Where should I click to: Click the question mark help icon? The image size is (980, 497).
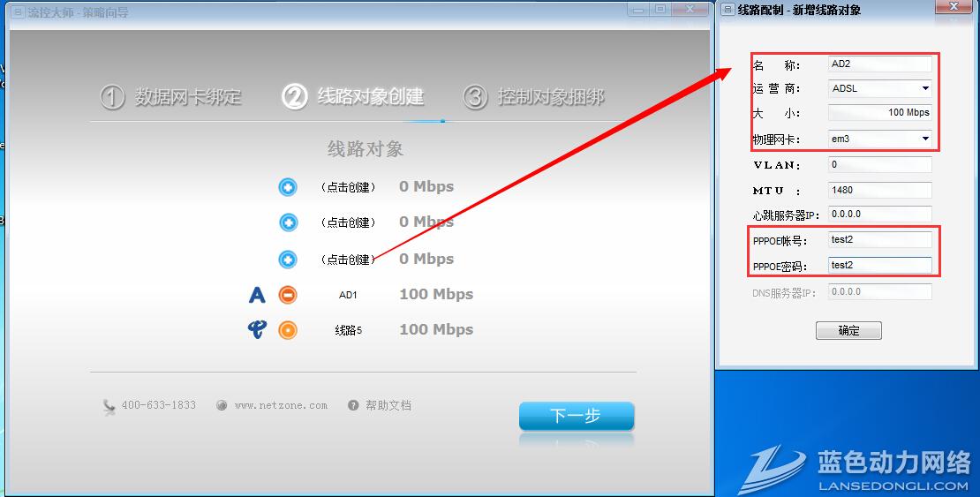[353, 405]
